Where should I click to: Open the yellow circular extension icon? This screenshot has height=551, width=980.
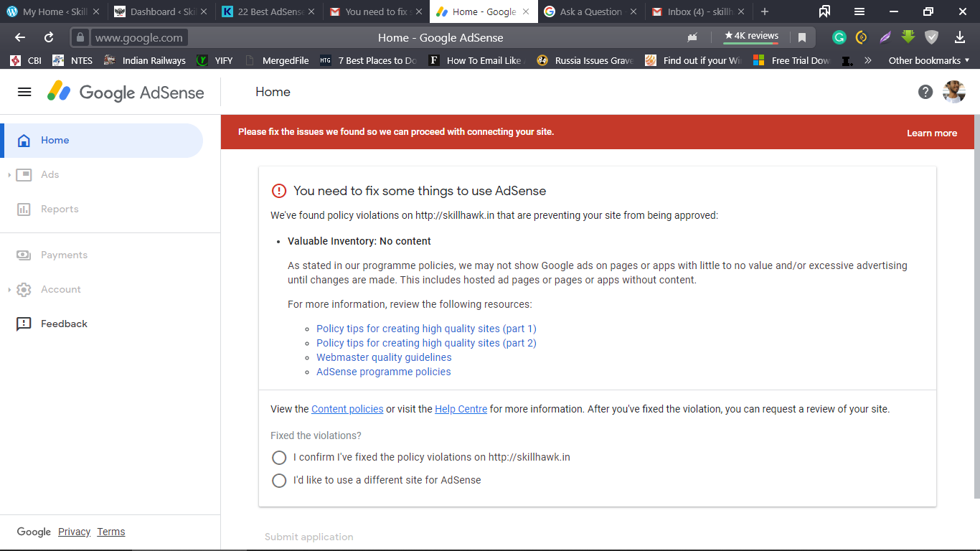coord(862,37)
